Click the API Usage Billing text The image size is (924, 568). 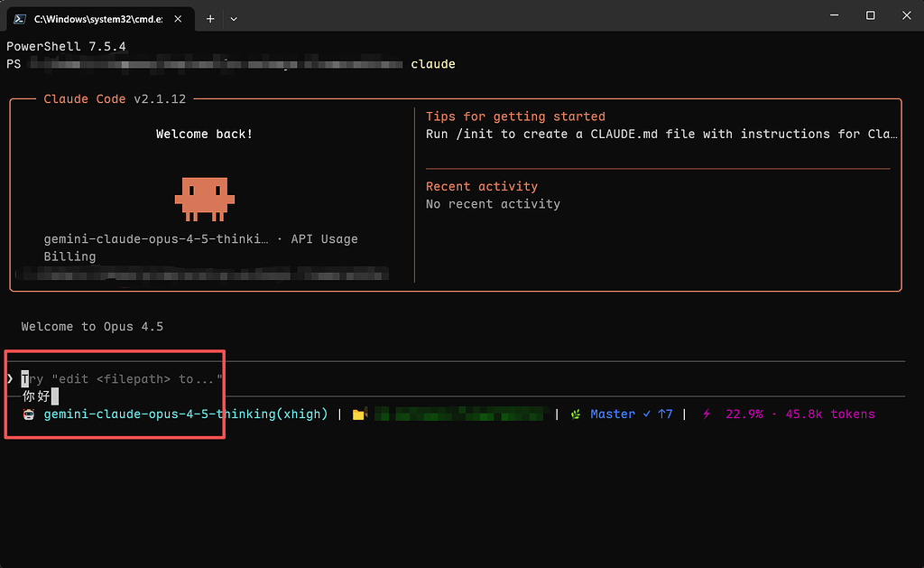(201, 247)
